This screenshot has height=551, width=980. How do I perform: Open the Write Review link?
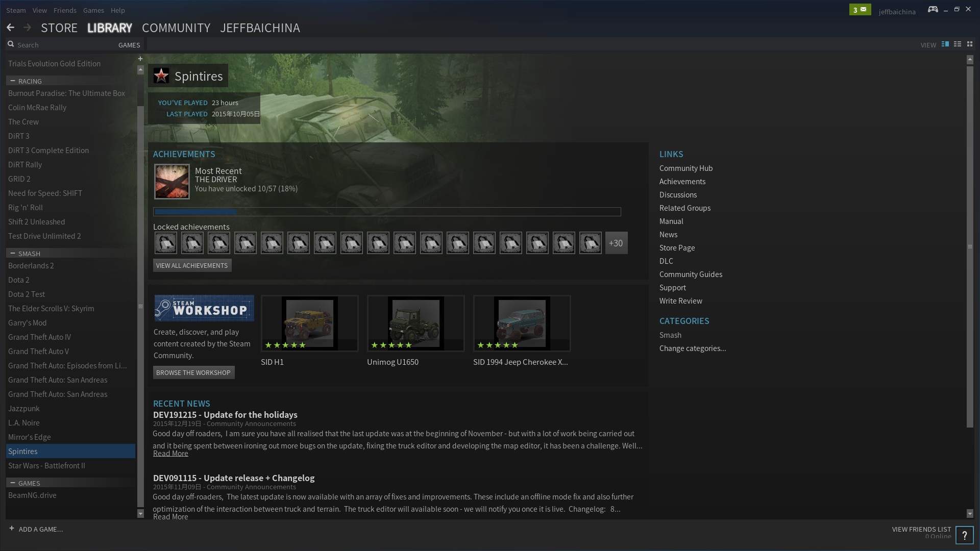(x=680, y=300)
